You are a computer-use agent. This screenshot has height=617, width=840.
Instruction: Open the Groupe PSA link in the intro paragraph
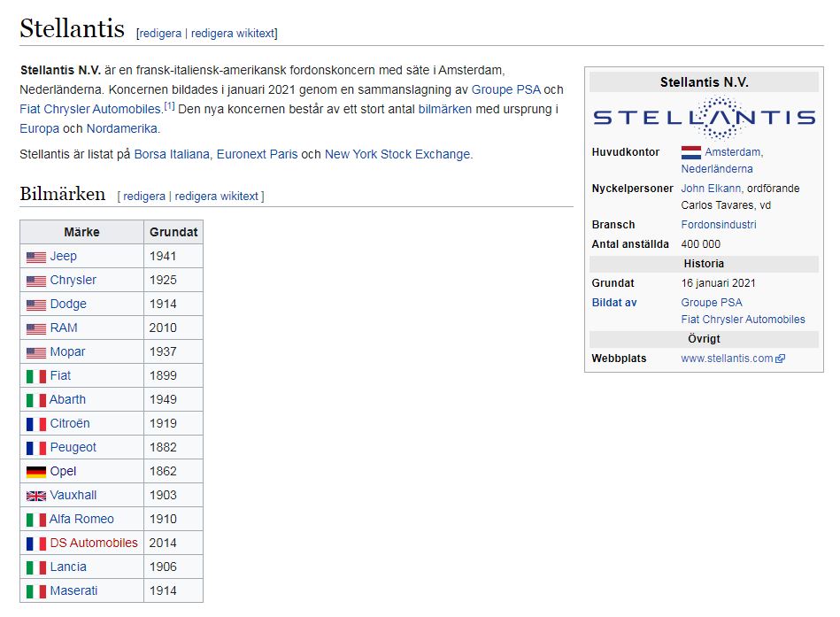click(505, 89)
